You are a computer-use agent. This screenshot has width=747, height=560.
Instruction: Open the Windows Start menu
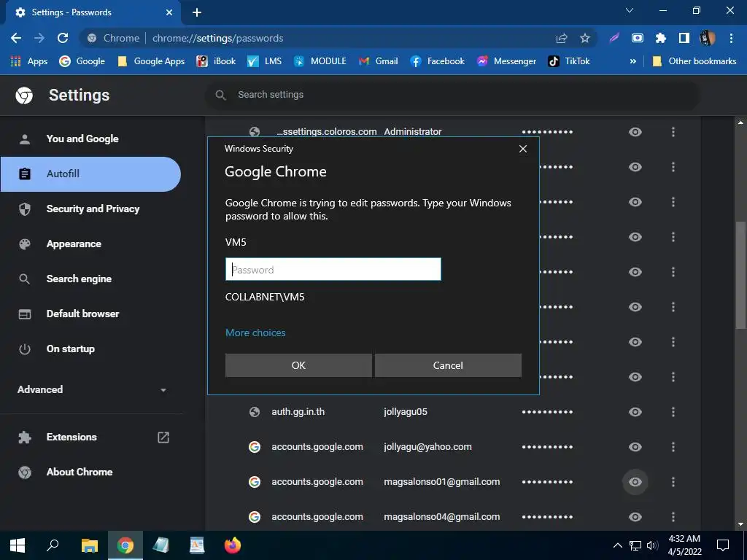coord(18,545)
